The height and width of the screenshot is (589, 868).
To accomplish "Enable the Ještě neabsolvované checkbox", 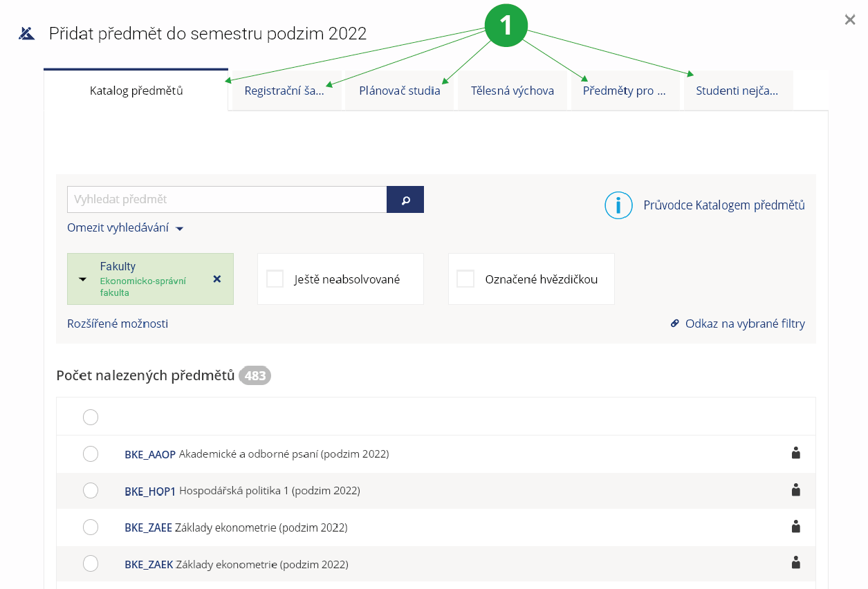I will [x=275, y=279].
